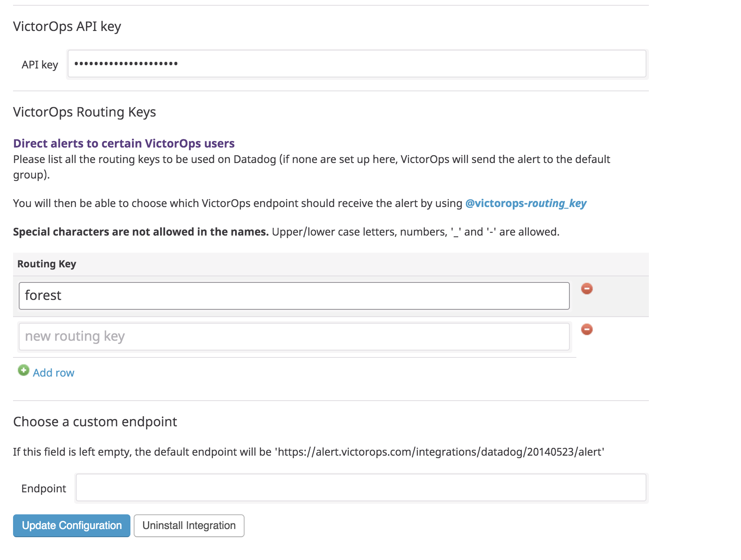Open 'Direct alerts to certain VictorOps users' link
This screenshot has width=741, height=560.
[124, 143]
